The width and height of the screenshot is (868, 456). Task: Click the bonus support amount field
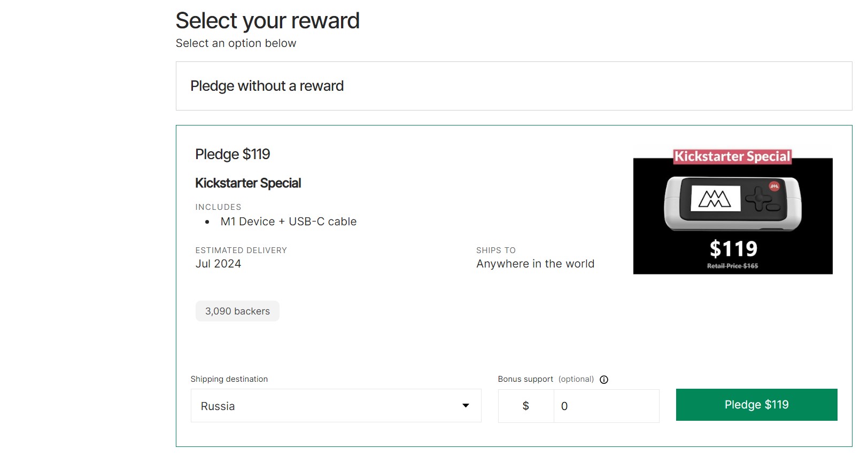click(x=606, y=406)
